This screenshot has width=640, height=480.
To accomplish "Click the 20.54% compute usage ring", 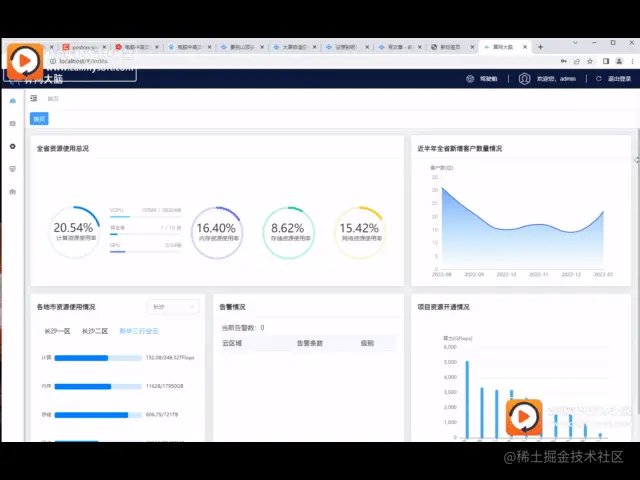I will click(74, 232).
